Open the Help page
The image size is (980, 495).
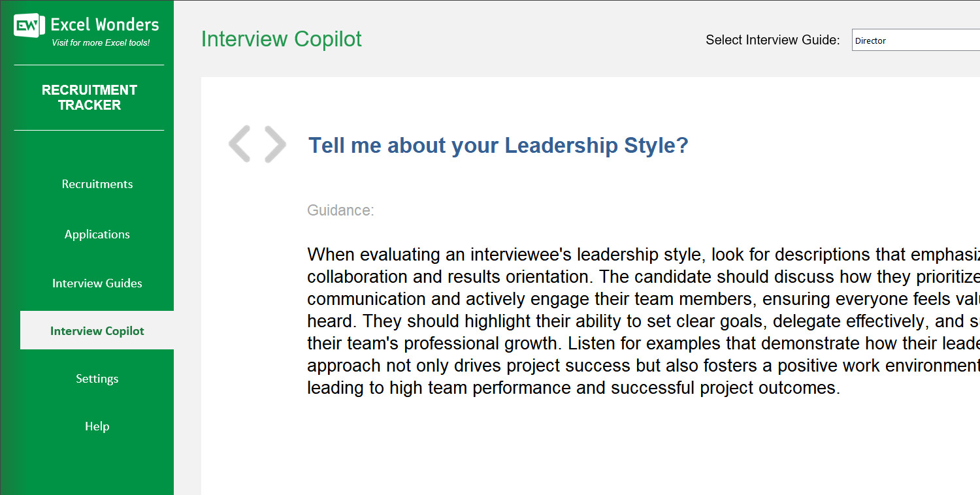[x=97, y=426]
